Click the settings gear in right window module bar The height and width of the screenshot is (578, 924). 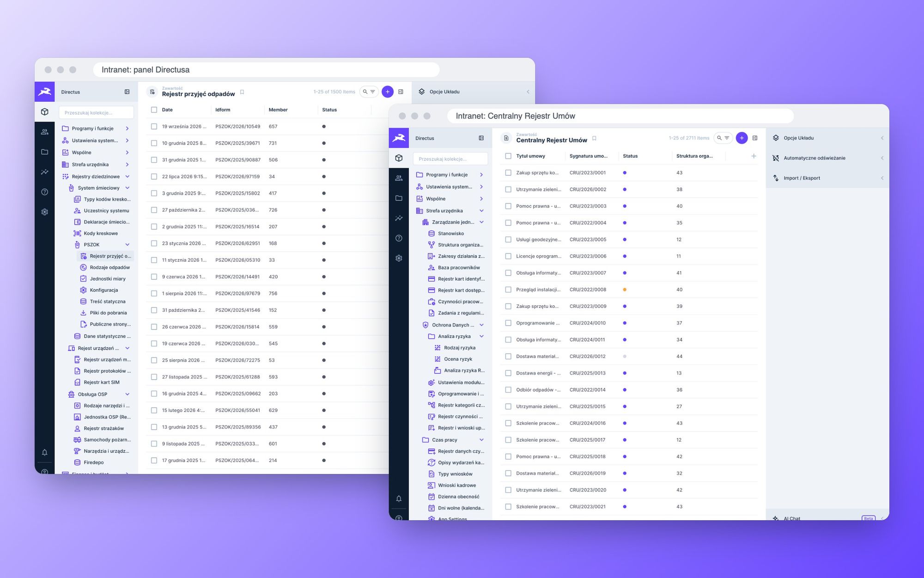399,258
